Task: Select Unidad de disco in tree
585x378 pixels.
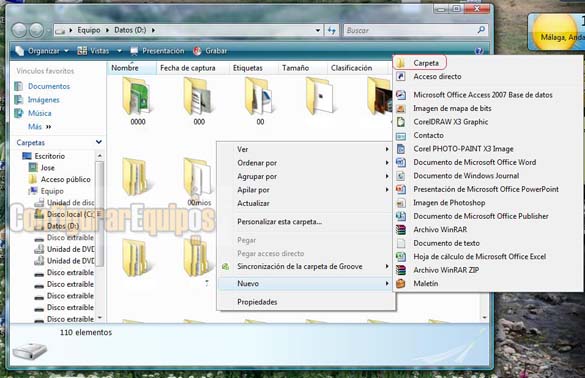Action: 70,203
